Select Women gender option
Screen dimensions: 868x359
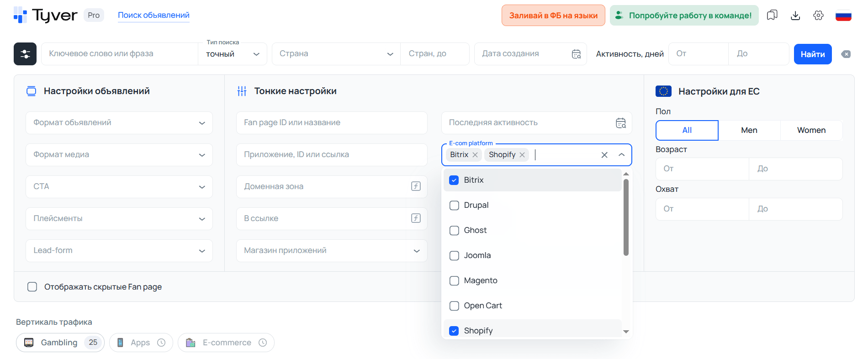click(811, 130)
